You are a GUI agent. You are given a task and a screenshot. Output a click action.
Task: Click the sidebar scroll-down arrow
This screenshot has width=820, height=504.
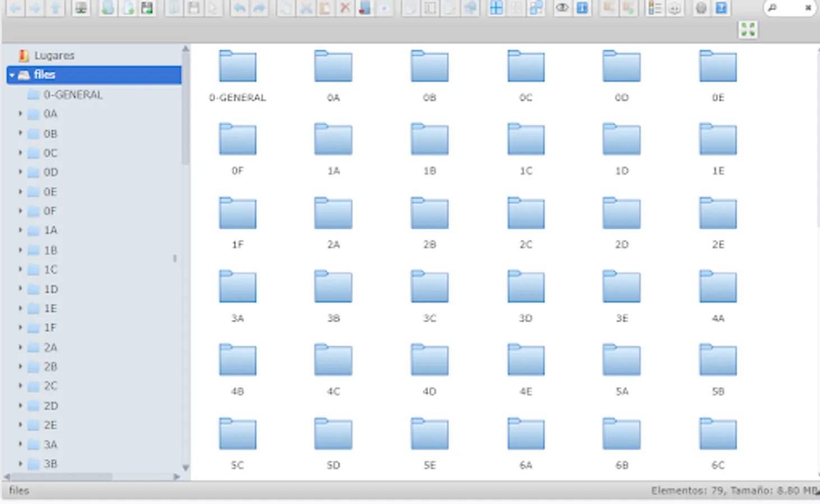[186, 468]
